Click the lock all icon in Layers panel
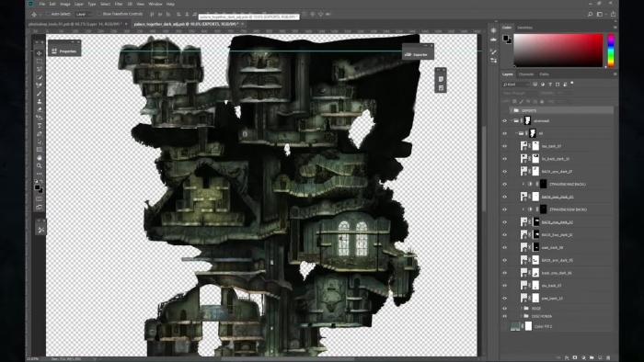 click(542, 101)
